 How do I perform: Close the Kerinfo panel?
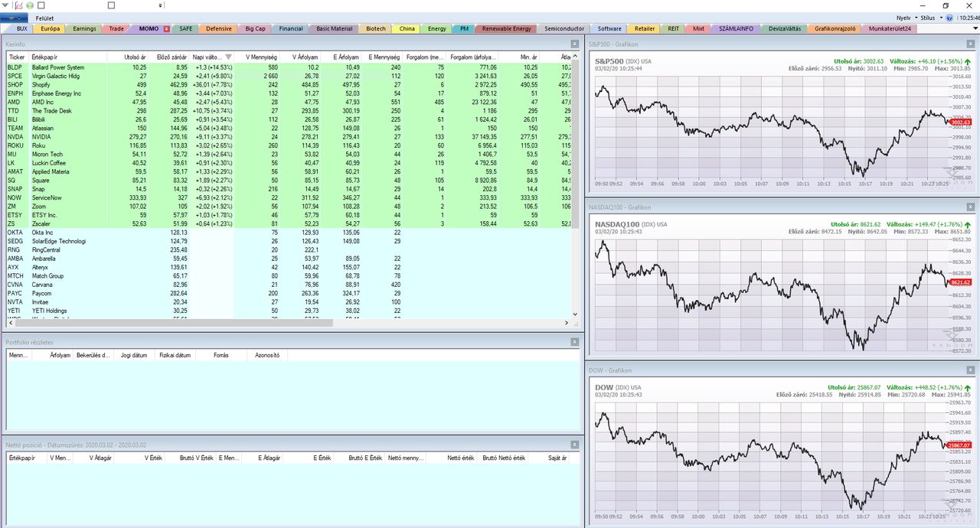tap(574, 44)
